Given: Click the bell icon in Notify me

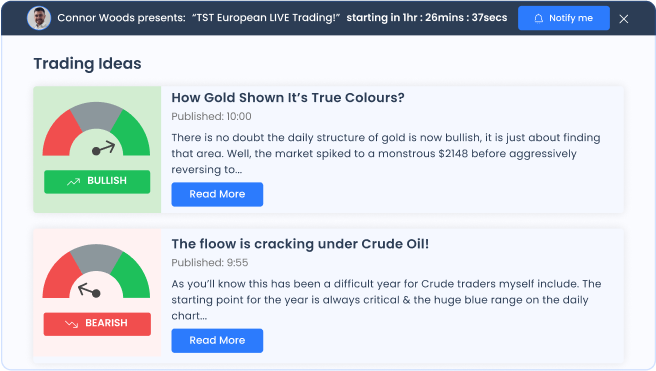Looking at the screenshot, I should pyautogui.click(x=539, y=18).
